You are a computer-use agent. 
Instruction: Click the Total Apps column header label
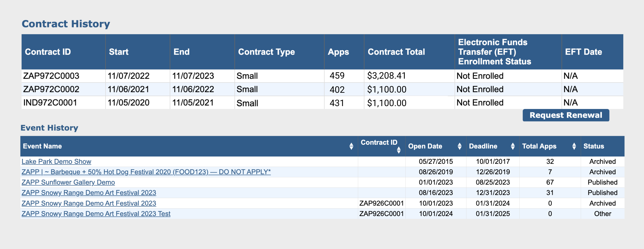539,146
